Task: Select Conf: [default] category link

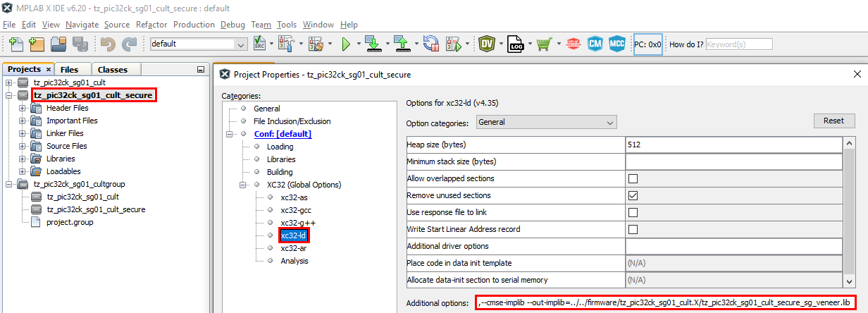Action: [283, 134]
